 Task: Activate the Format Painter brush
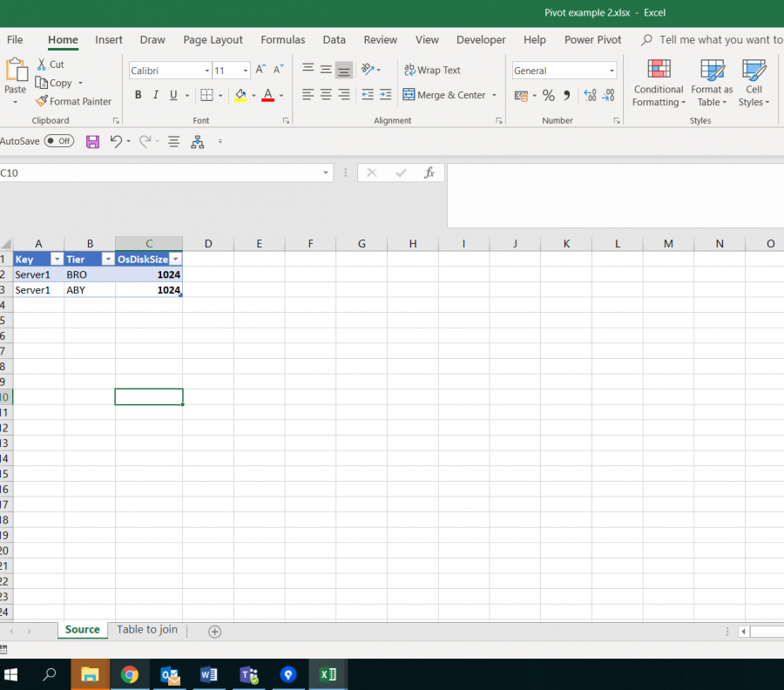tap(42, 101)
